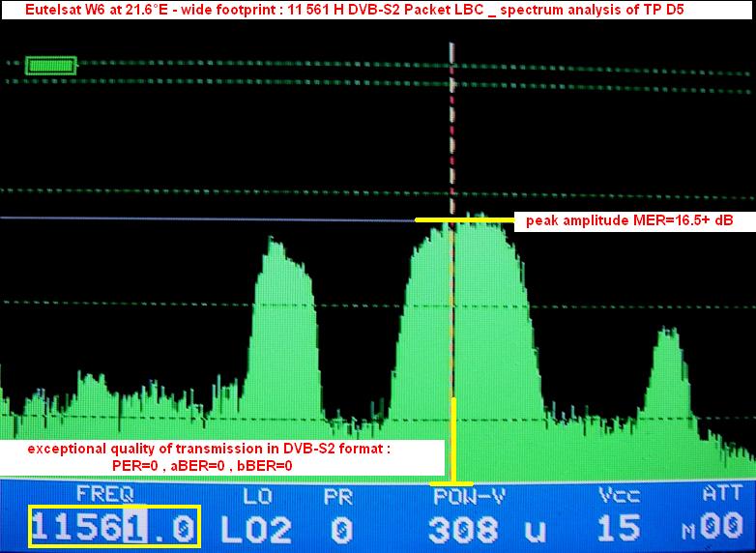Click the highlighted digit in the frequency field
The width and height of the screenshot is (756, 553).
pos(135,528)
